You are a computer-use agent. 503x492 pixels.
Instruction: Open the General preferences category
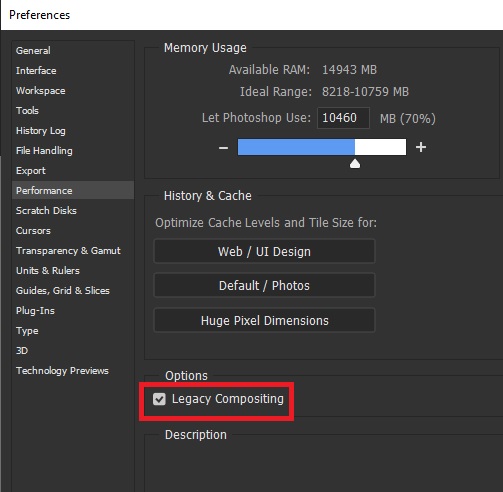tap(33, 51)
